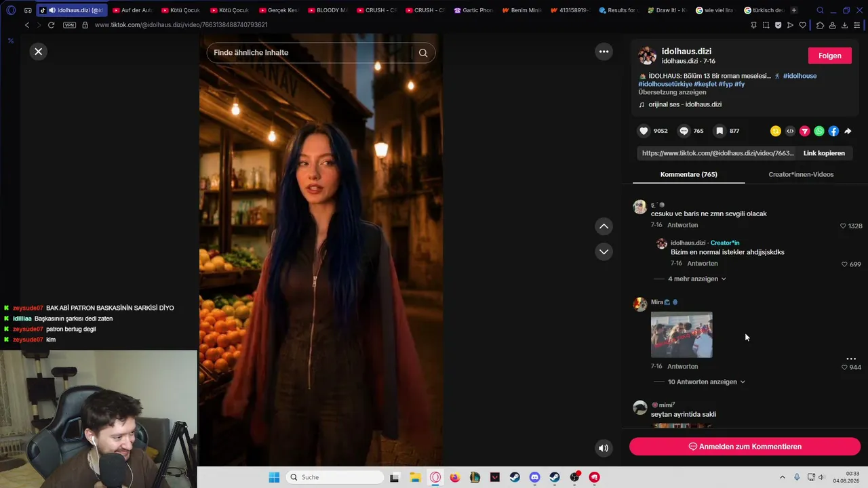
Task: Like Mira's comment with 944 likes
Action: pos(844,367)
